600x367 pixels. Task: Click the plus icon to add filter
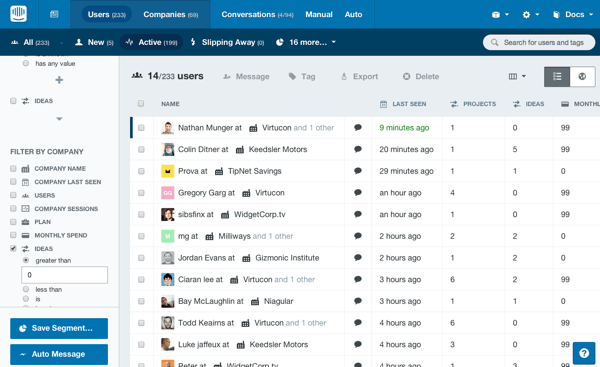(x=59, y=80)
